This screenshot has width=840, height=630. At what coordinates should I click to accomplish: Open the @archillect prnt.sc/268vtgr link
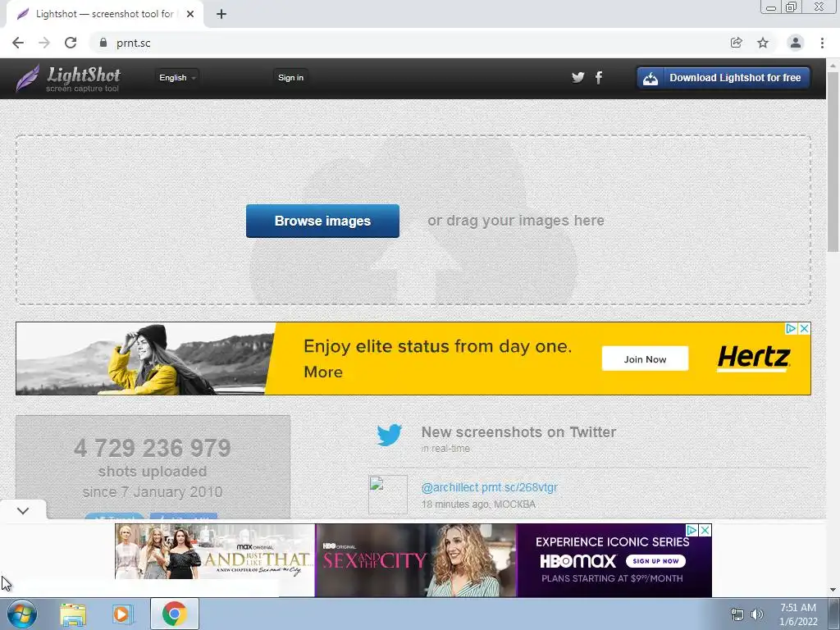489,487
